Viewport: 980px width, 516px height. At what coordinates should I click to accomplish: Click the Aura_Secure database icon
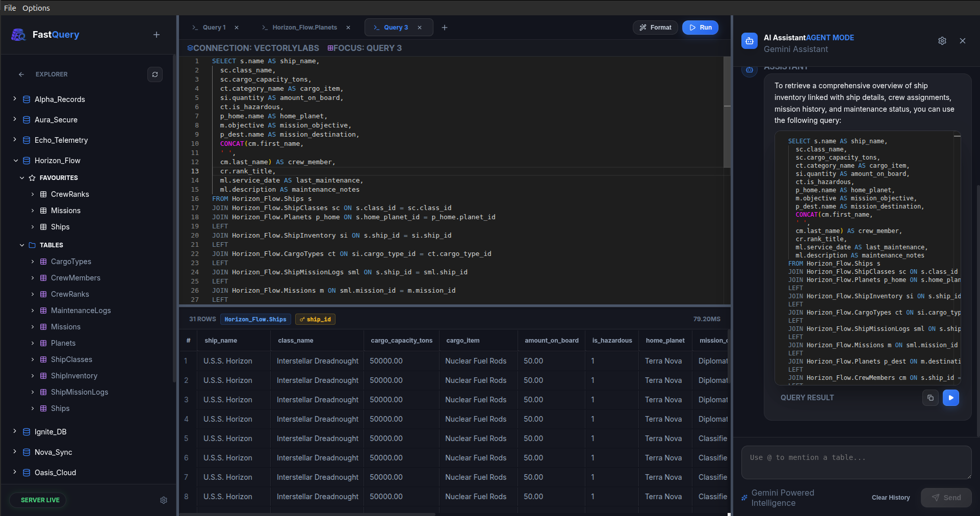pos(27,120)
